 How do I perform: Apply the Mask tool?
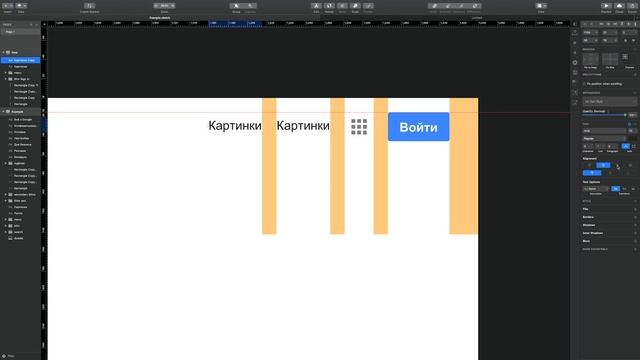click(x=342, y=6)
